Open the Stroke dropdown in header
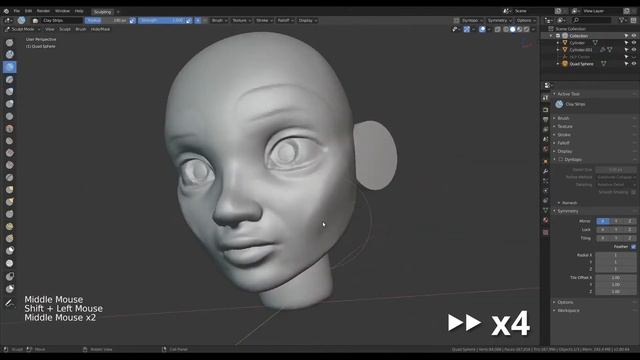The image size is (640, 360). (x=264, y=20)
